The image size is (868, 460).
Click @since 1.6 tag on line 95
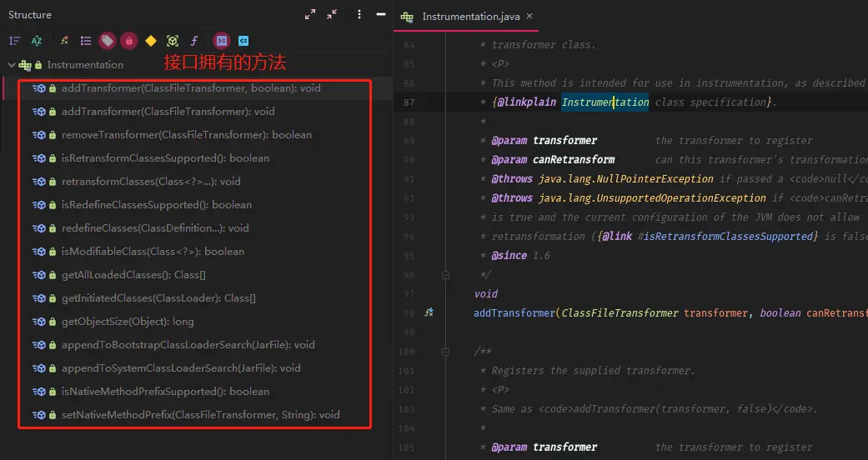click(x=520, y=256)
